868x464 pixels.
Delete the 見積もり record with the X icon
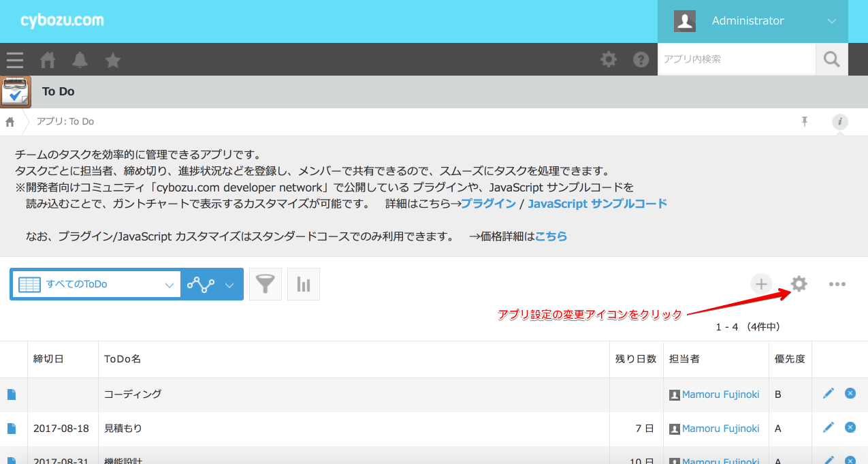tap(850, 427)
